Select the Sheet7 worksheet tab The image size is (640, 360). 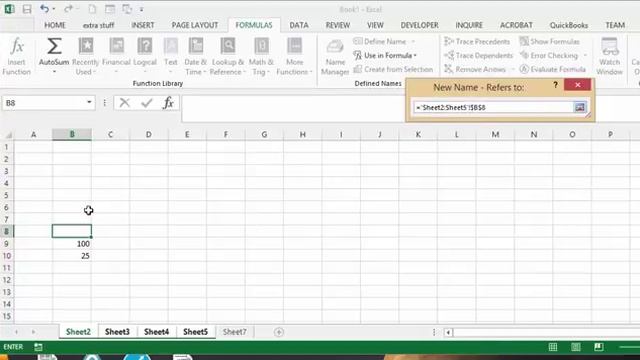235,332
